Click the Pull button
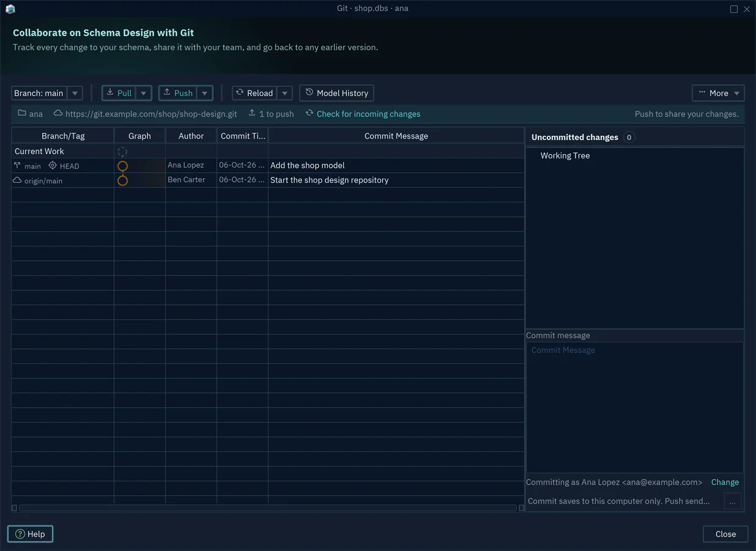The height and width of the screenshot is (551, 756). pyautogui.click(x=119, y=93)
